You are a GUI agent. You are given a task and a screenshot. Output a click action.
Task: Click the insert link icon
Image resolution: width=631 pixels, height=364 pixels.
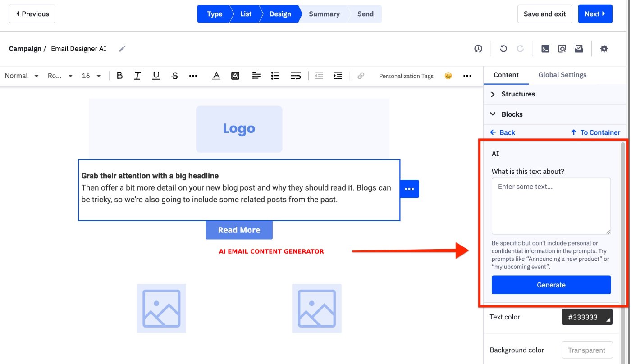[361, 76]
